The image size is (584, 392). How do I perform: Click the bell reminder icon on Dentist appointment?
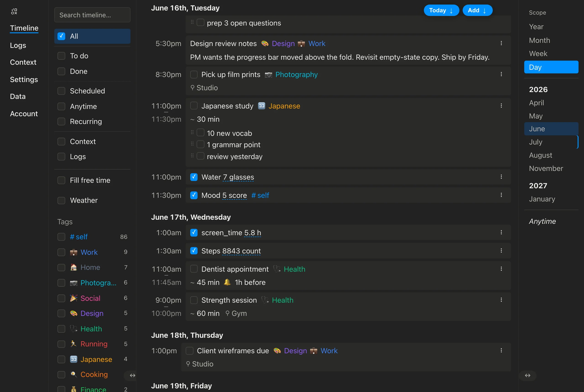point(227,282)
